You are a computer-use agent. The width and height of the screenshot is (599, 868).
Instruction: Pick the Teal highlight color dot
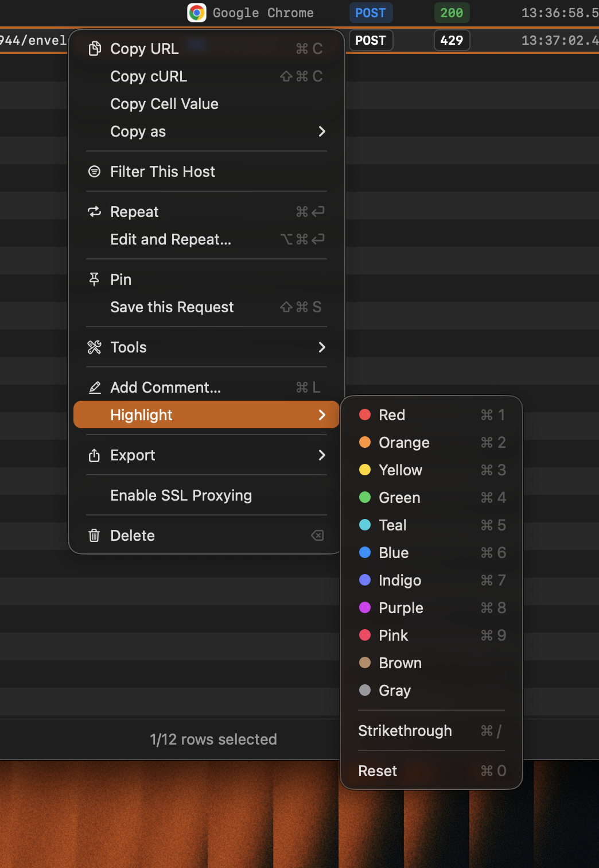coord(365,525)
